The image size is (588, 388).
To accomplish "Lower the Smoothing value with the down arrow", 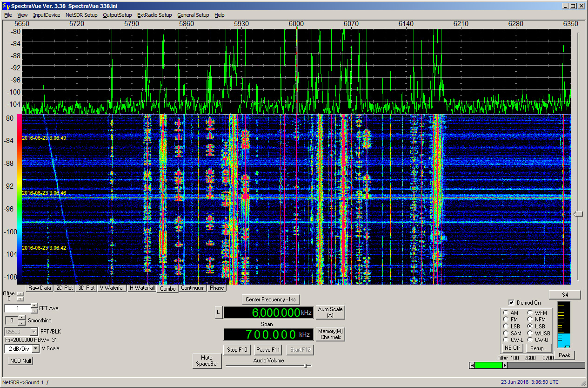I will pos(22,323).
